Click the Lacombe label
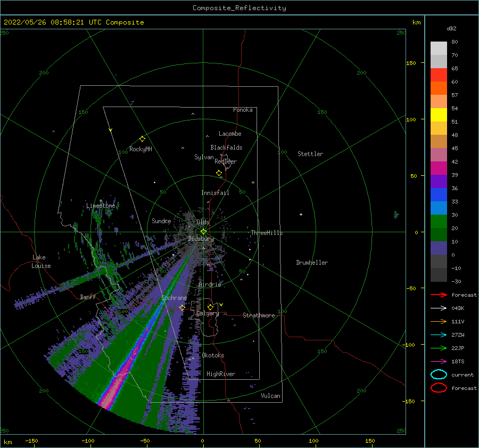 coord(230,134)
